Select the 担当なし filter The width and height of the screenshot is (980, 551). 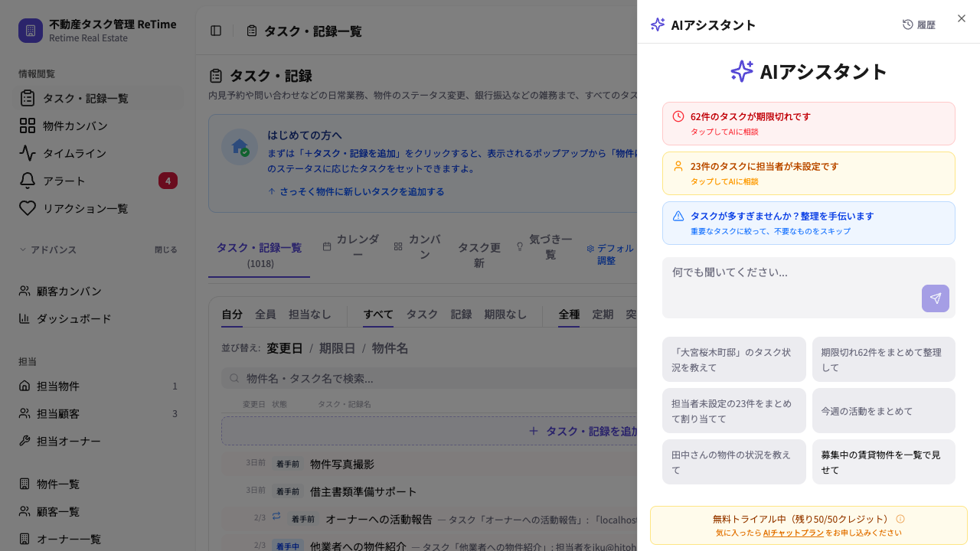click(310, 314)
